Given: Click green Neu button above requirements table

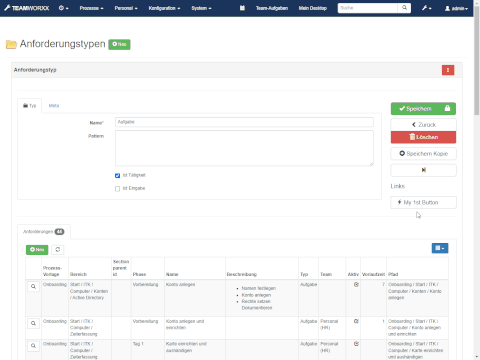Looking at the screenshot, I should pos(37,250).
